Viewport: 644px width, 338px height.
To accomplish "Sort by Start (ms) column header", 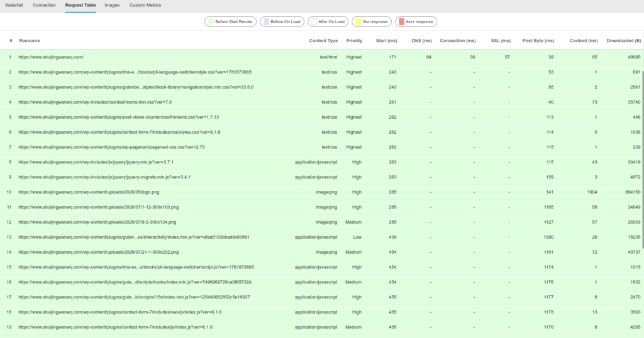I will 387,41.
